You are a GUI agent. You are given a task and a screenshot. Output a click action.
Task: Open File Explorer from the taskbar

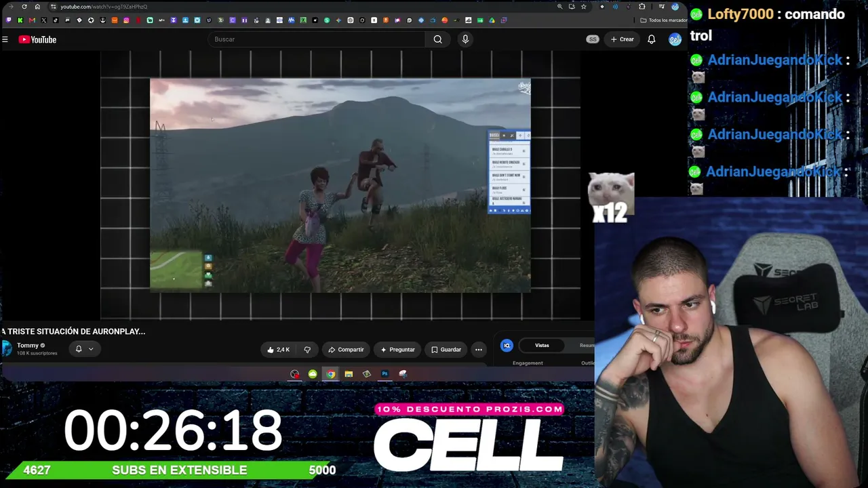point(349,373)
